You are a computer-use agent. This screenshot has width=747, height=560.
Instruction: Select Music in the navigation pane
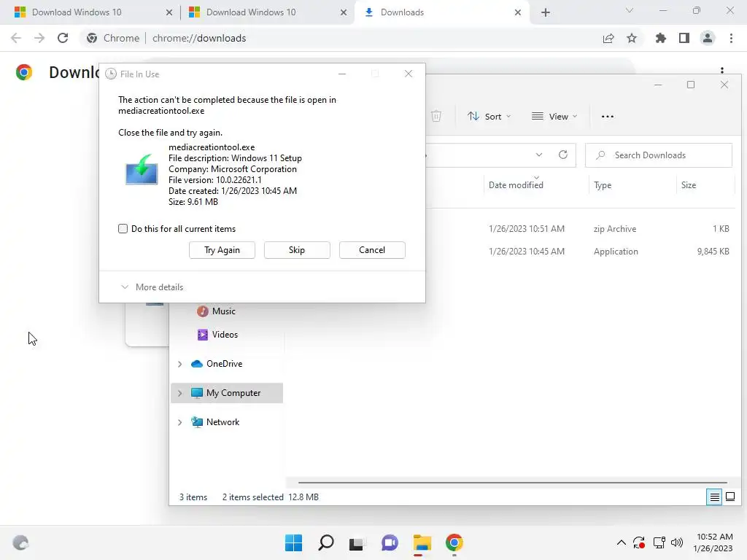[x=223, y=311]
